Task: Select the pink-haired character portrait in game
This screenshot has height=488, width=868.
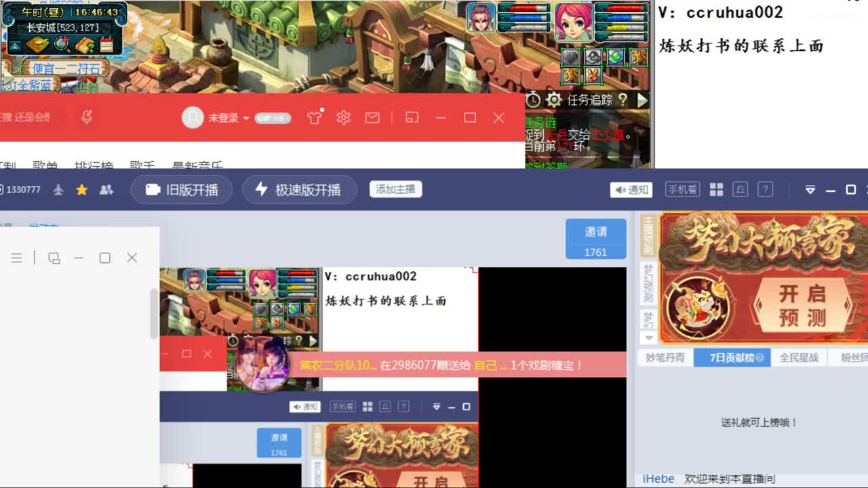Action: click(x=574, y=21)
